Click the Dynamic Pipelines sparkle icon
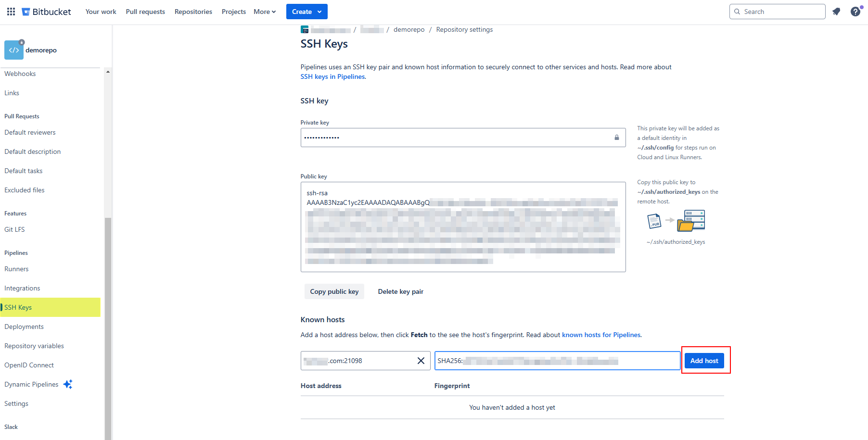This screenshot has width=868, height=440. 68,384
